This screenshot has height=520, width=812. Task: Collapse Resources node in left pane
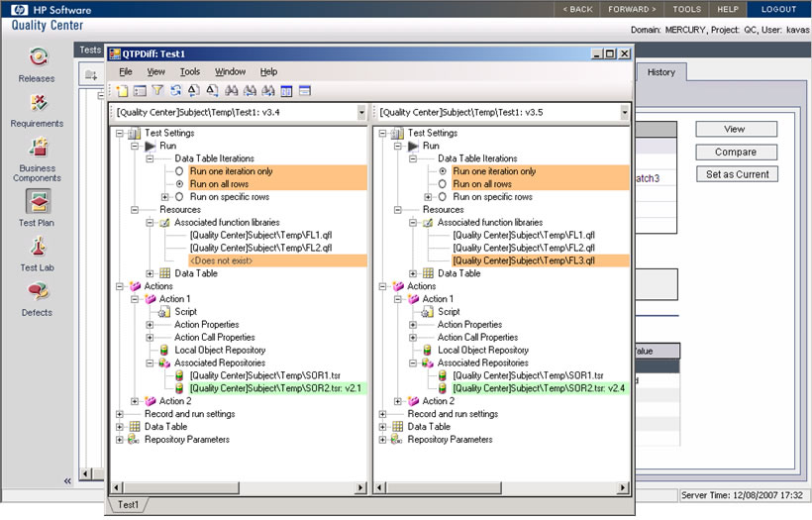(135, 210)
